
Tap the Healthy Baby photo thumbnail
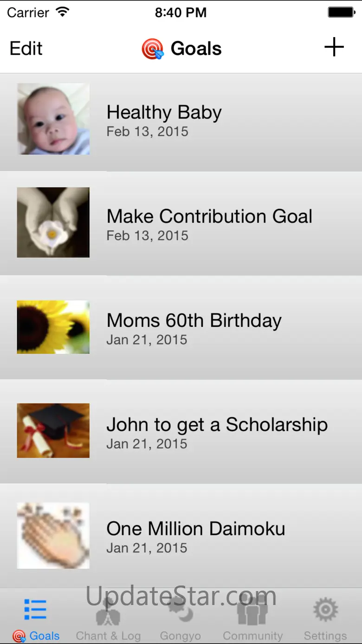pyautogui.click(x=53, y=119)
